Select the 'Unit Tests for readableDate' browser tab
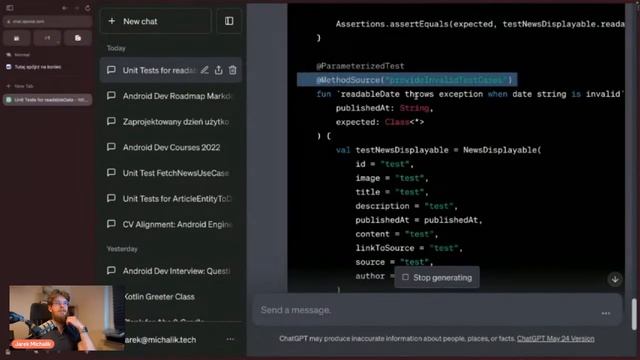This screenshot has width=640, height=360. coord(47,100)
